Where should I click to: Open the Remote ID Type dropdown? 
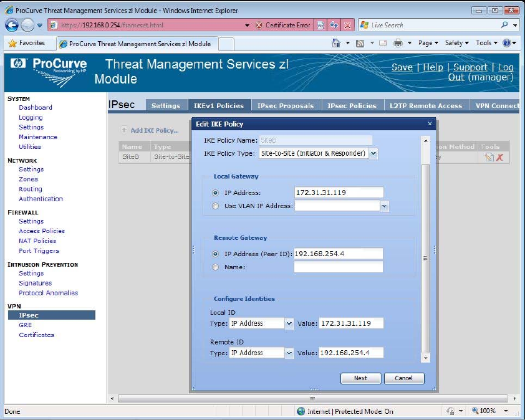(x=289, y=353)
